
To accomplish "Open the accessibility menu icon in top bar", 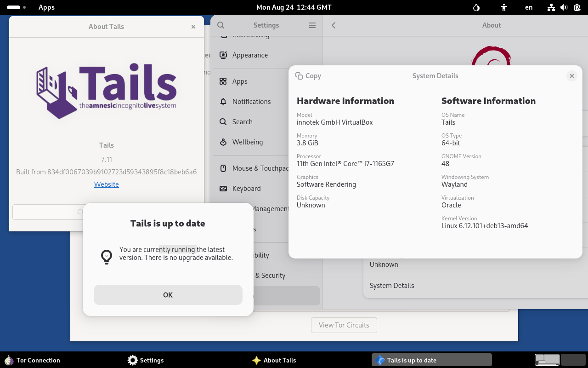I will click(x=504, y=7).
